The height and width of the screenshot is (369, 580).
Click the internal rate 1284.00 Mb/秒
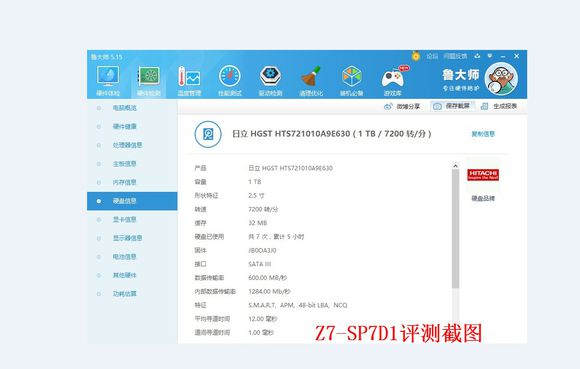point(269,291)
